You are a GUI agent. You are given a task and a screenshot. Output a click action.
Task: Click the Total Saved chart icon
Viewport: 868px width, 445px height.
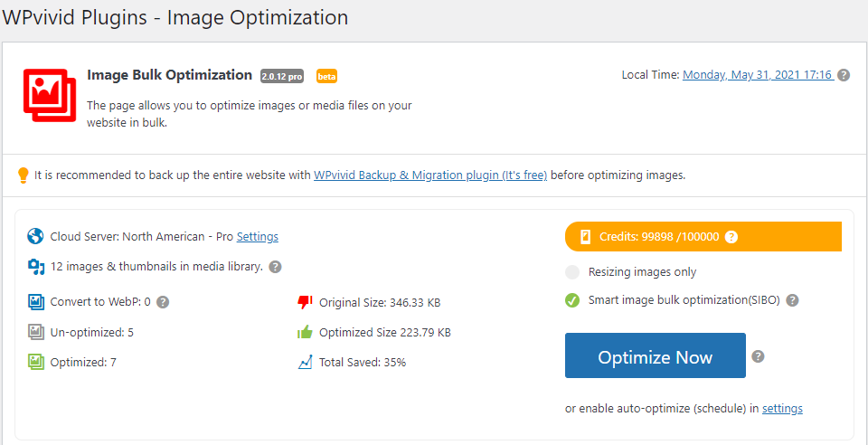(x=305, y=363)
